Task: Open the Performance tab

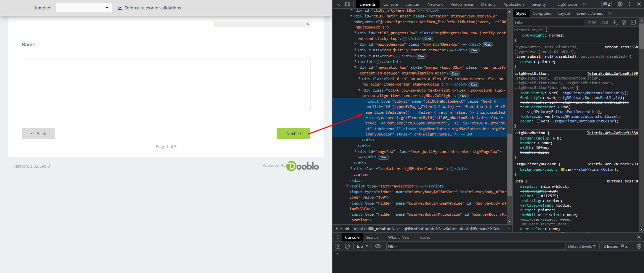Action: [x=462, y=4]
